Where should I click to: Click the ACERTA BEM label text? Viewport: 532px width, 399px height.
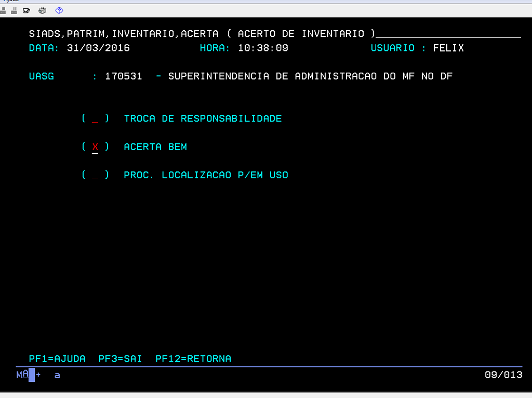(155, 147)
